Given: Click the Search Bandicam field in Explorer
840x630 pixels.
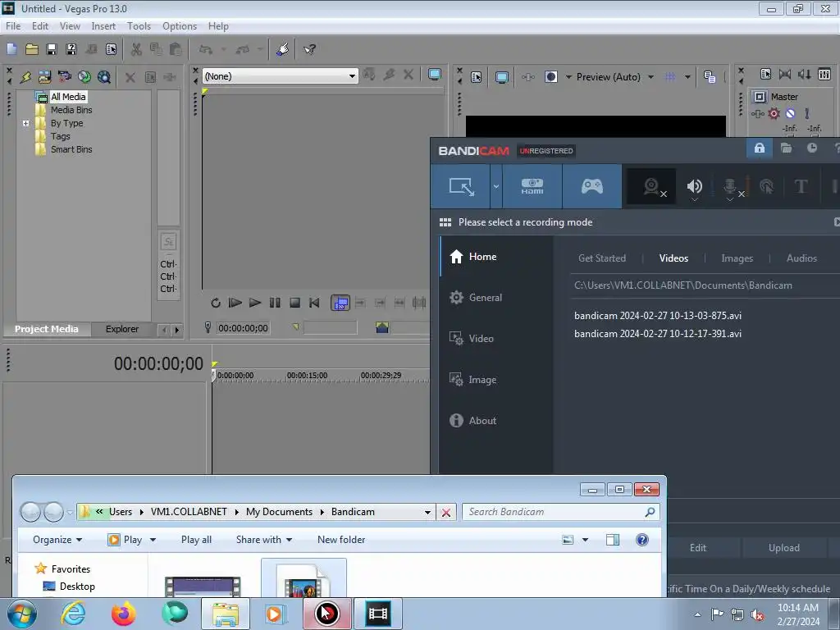Looking at the screenshot, I should coord(561,512).
